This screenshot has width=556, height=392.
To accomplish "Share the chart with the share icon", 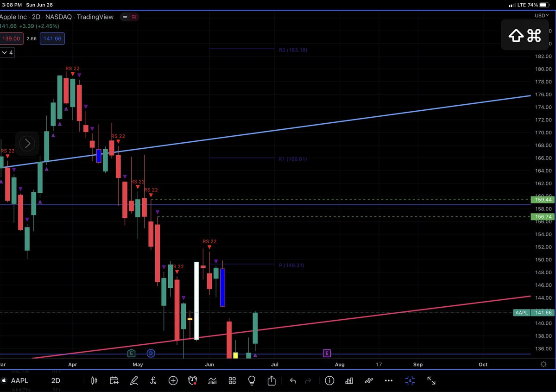I will pyautogui.click(x=272, y=380).
